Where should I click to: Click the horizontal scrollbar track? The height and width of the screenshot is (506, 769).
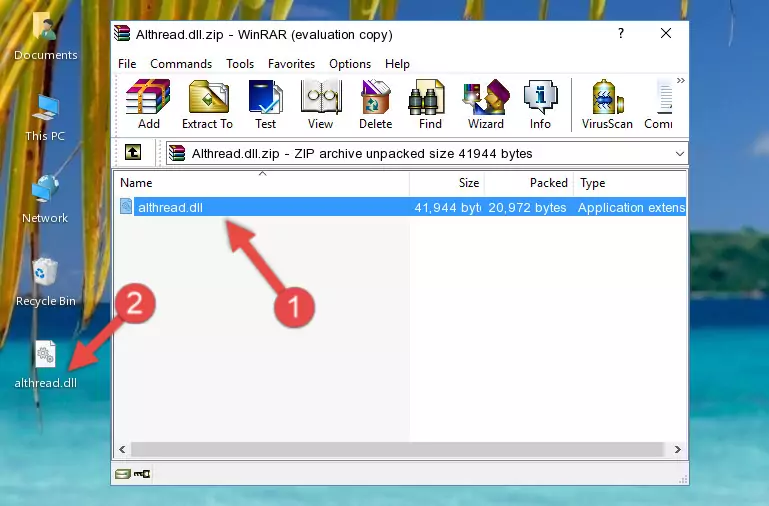click(397, 449)
